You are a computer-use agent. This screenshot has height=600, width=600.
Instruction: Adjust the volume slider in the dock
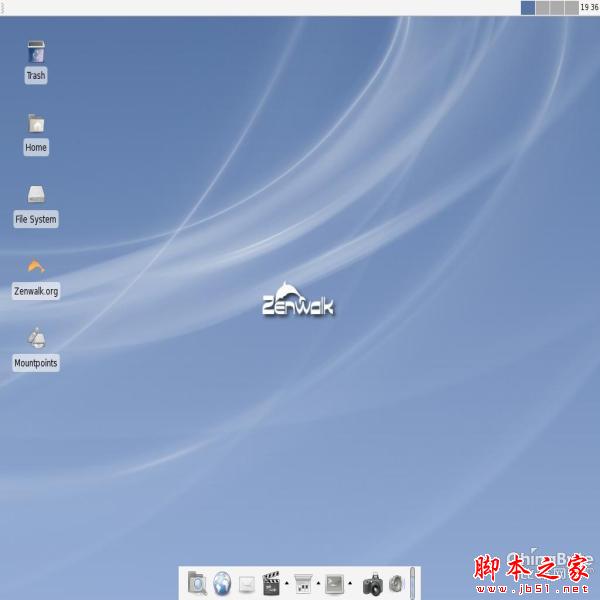tap(412, 583)
